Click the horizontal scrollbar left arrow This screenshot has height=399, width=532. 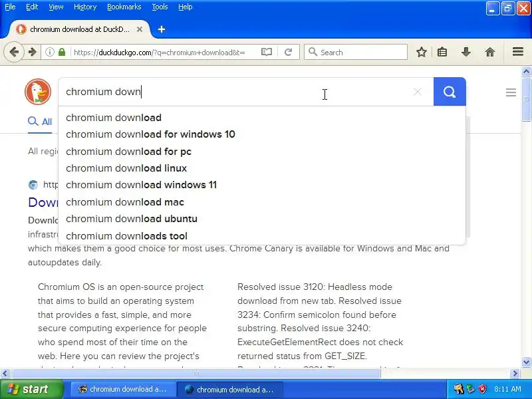pyautogui.click(x=5, y=374)
